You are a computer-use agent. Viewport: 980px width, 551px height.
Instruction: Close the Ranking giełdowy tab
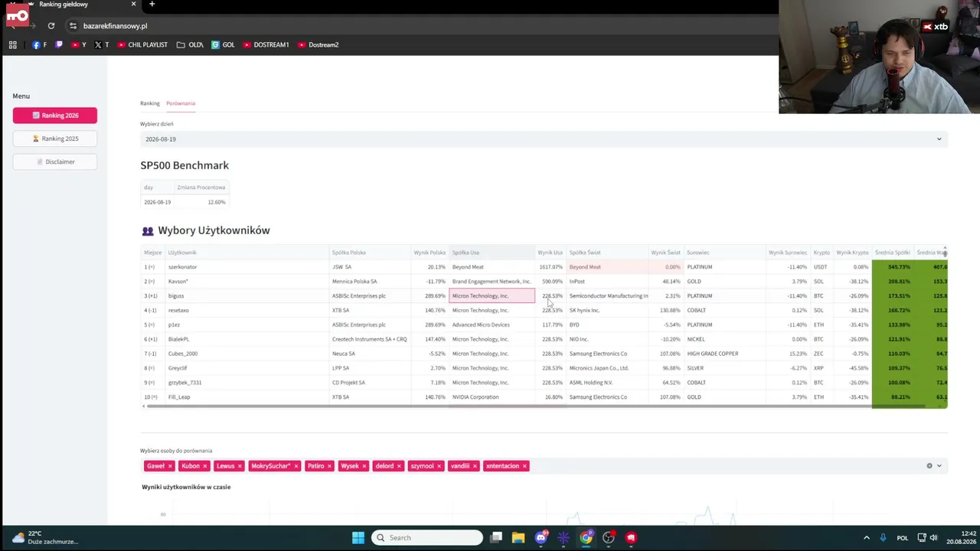[133, 5]
